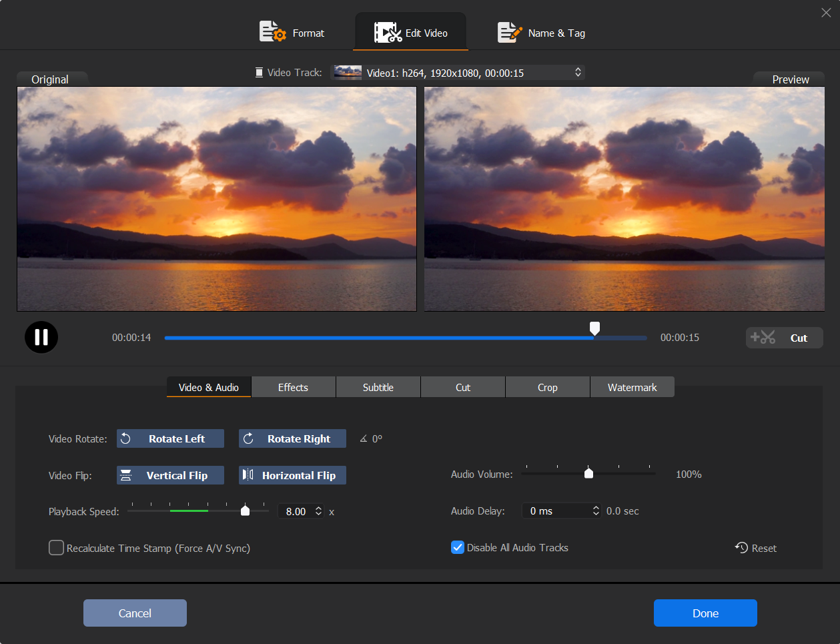Switch to the Watermark tab
This screenshot has height=644, width=840.
click(x=632, y=387)
